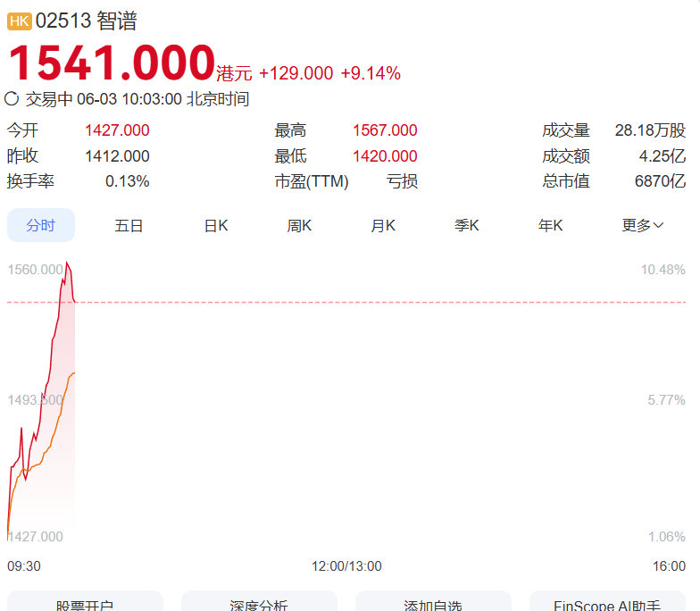
Task: Click the 12:00/13:00 time axis label
Action: click(346, 566)
